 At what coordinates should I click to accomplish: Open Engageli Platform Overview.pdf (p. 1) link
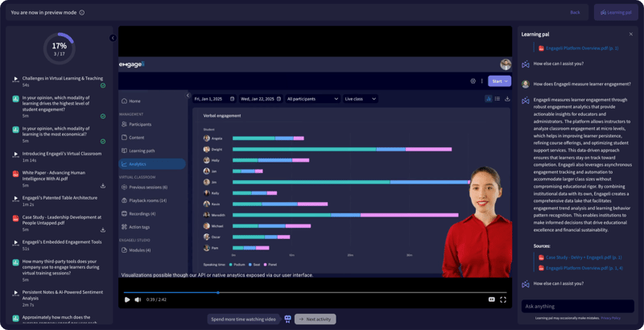click(581, 48)
